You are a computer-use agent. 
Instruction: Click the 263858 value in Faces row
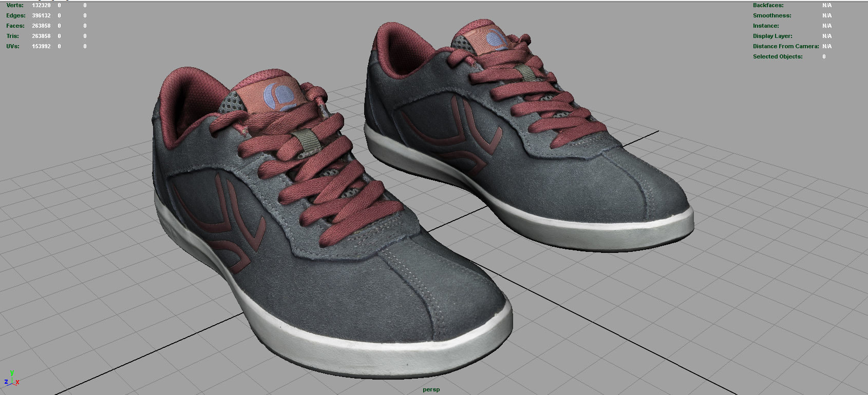tap(41, 26)
